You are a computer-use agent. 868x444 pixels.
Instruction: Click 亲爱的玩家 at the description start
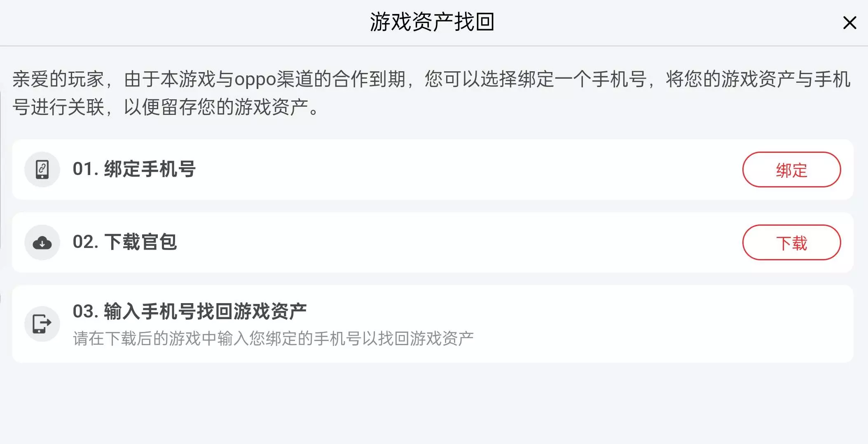[x=58, y=79]
